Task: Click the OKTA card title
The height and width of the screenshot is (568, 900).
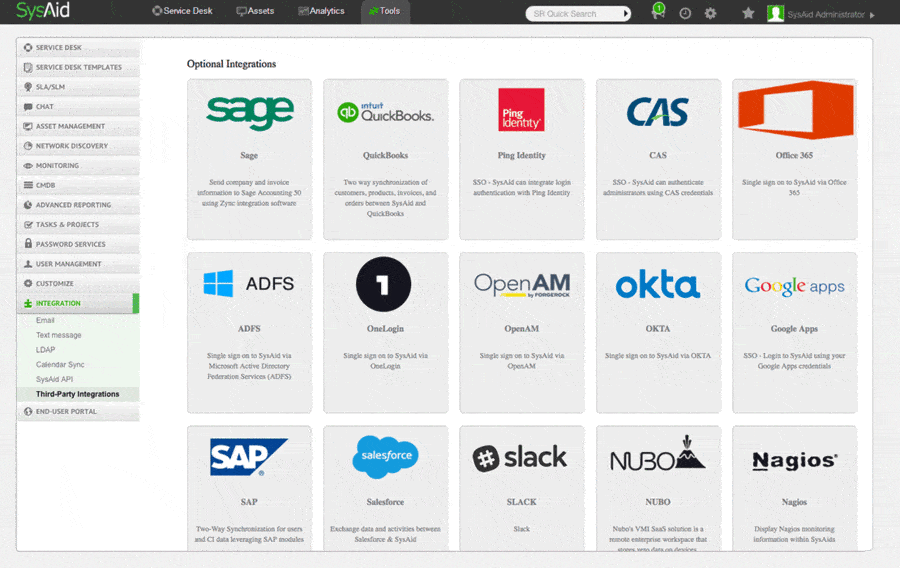Action: click(x=658, y=329)
